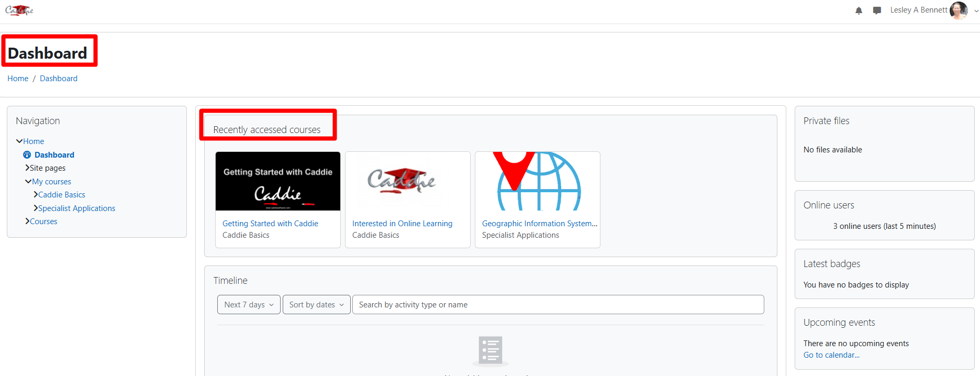Open the Next 7 days filter dropdown
Image resolution: width=980 pixels, height=376 pixels.
(249, 305)
